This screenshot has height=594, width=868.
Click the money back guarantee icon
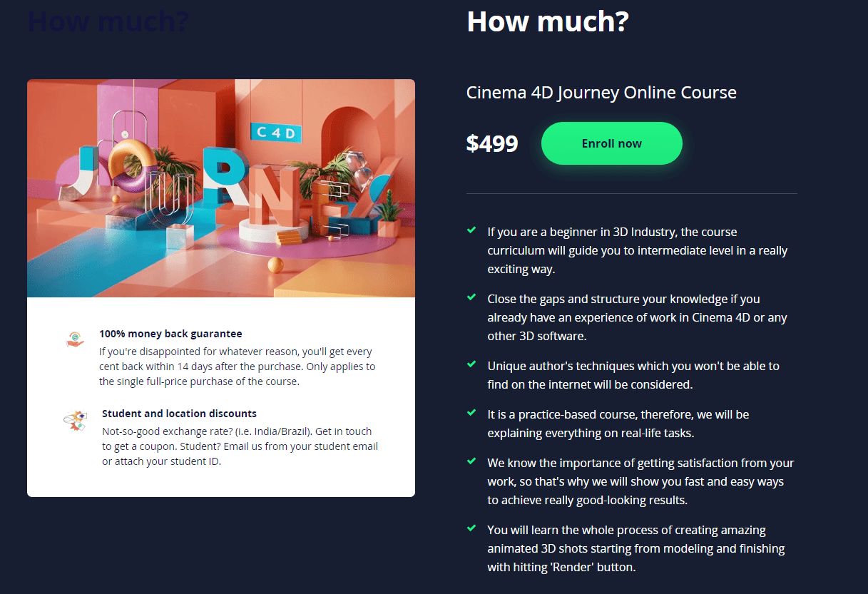point(74,339)
